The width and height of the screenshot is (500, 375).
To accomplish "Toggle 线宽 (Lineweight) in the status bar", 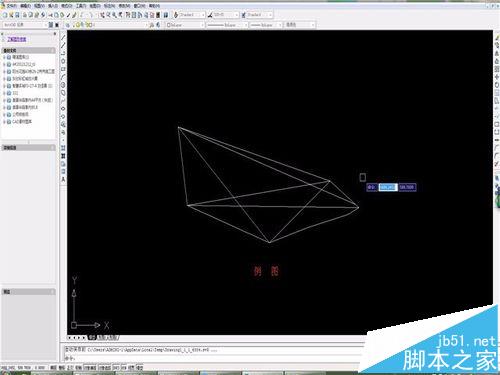I will 131,368.
